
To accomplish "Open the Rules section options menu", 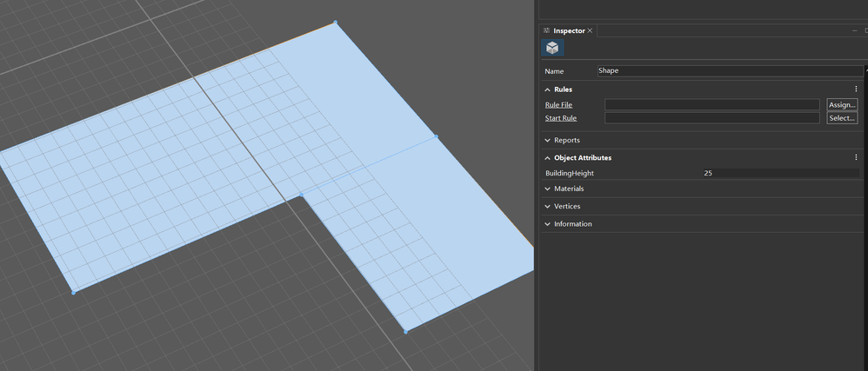I will [x=856, y=89].
